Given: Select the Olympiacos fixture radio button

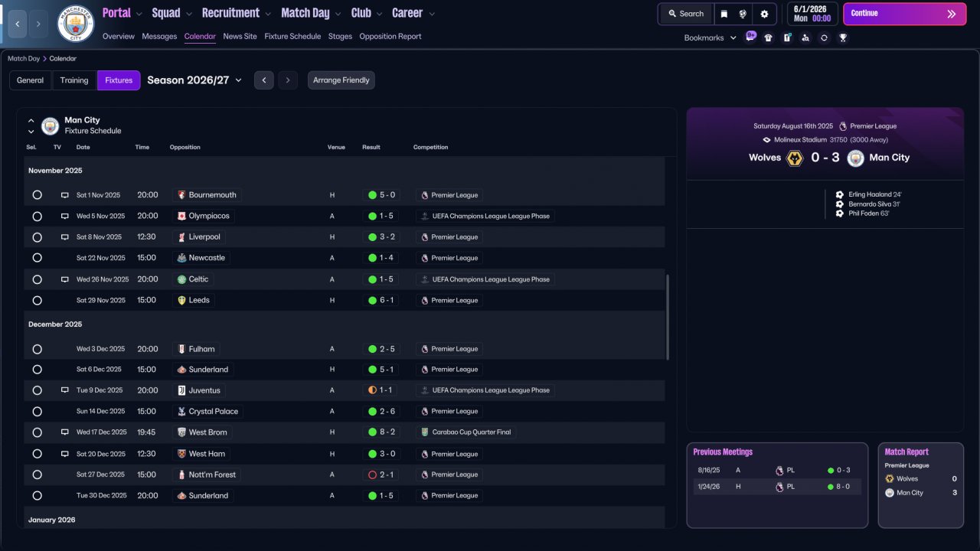Looking at the screenshot, I should [x=37, y=216].
